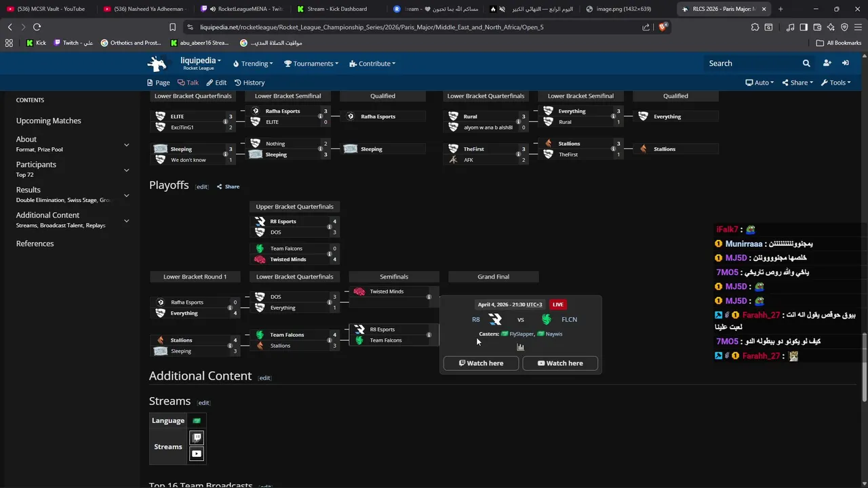This screenshot has height=488, width=868.
Task: Click Watch here Twitch button
Action: click(481, 363)
